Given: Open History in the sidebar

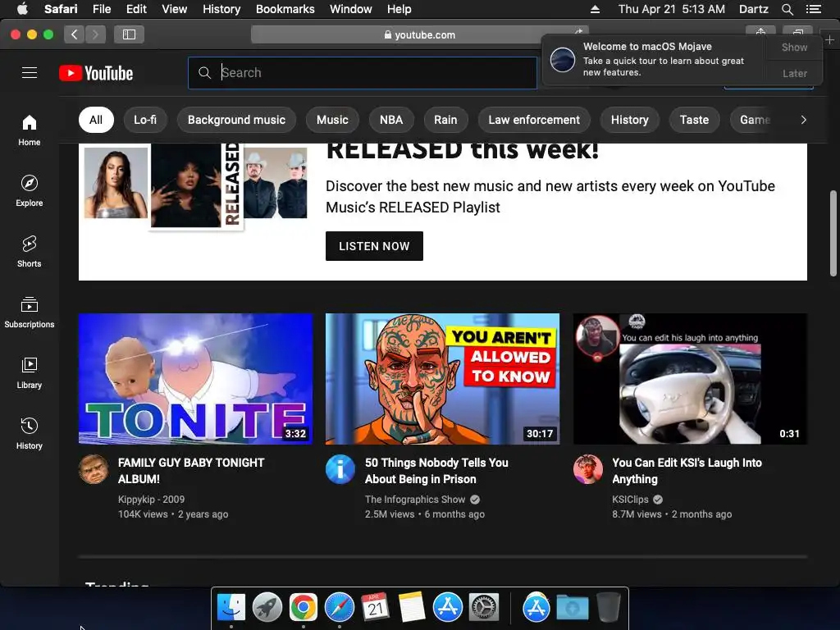Looking at the screenshot, I should (x=29, y=434).
